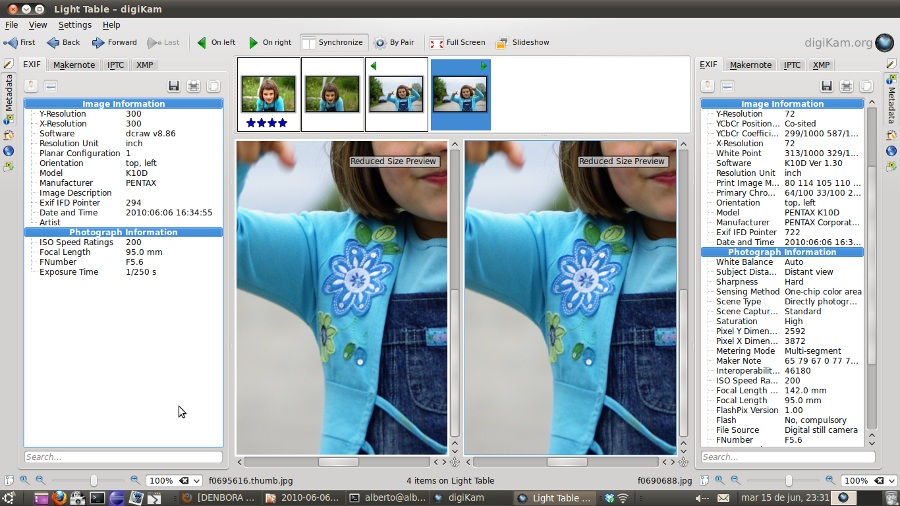Click zoom in icon right of left zoom slider
Screen dimensions: 900x506
pos(135,480)
